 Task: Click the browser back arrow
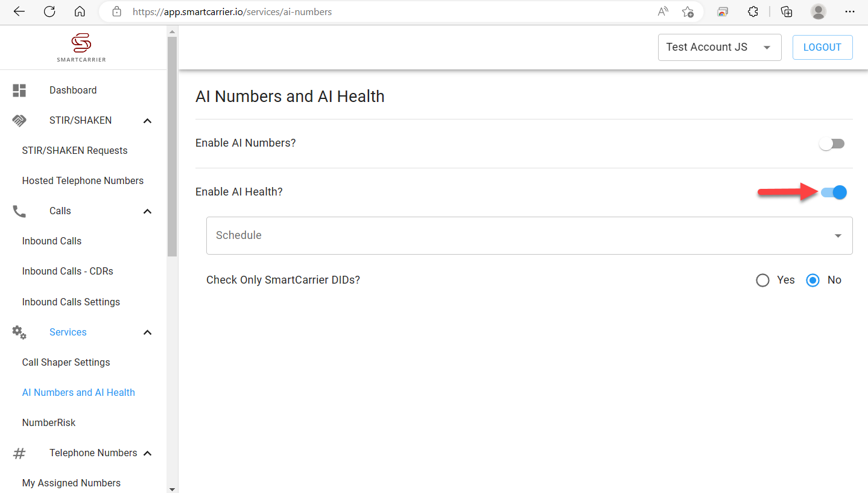(19, 11)
